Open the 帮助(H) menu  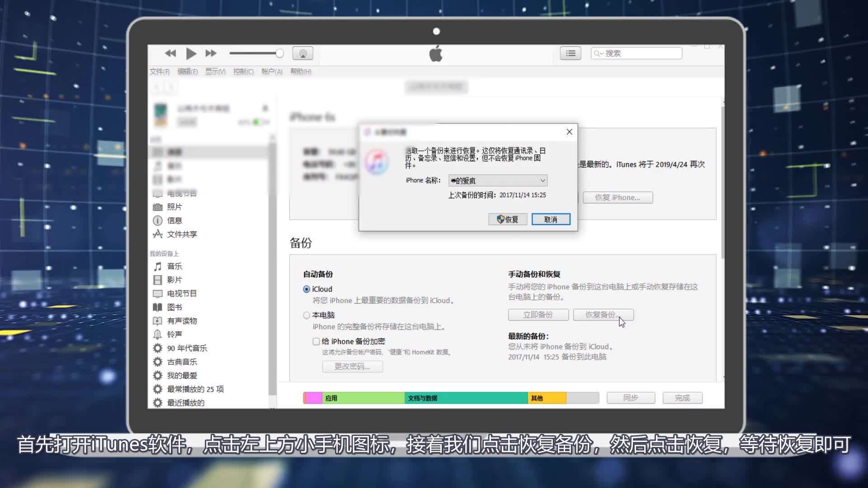pos(301,71)
